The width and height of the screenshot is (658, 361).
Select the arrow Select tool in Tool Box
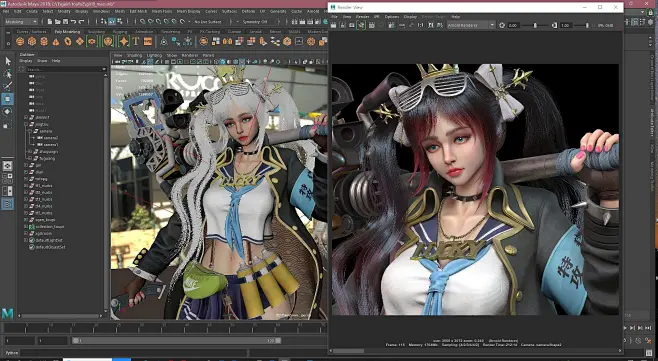point(8,61)
